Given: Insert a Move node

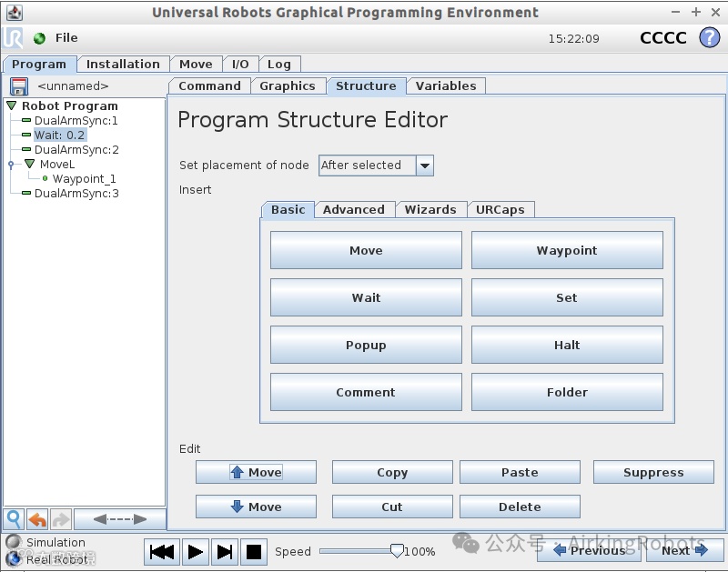Looking at the screenshot, I should [366, 250].
